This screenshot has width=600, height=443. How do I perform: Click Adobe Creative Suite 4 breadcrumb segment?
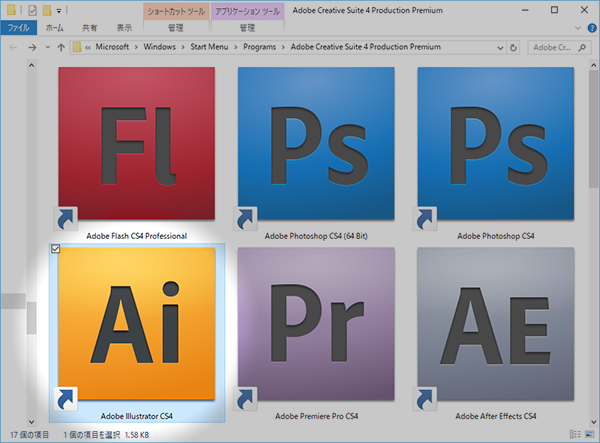click(x=366, y=47)
